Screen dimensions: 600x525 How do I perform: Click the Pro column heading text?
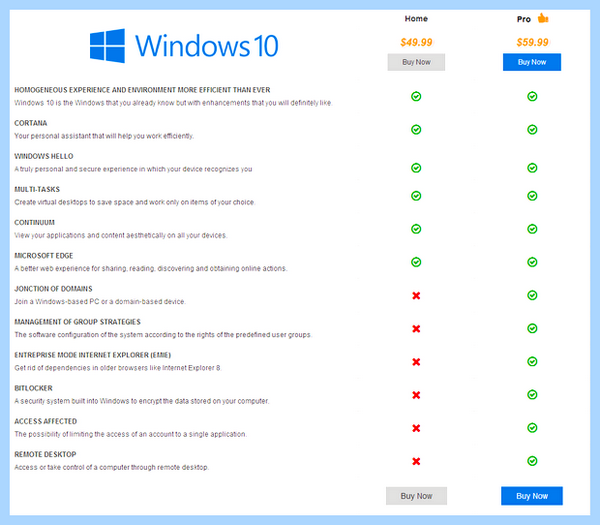523,19
